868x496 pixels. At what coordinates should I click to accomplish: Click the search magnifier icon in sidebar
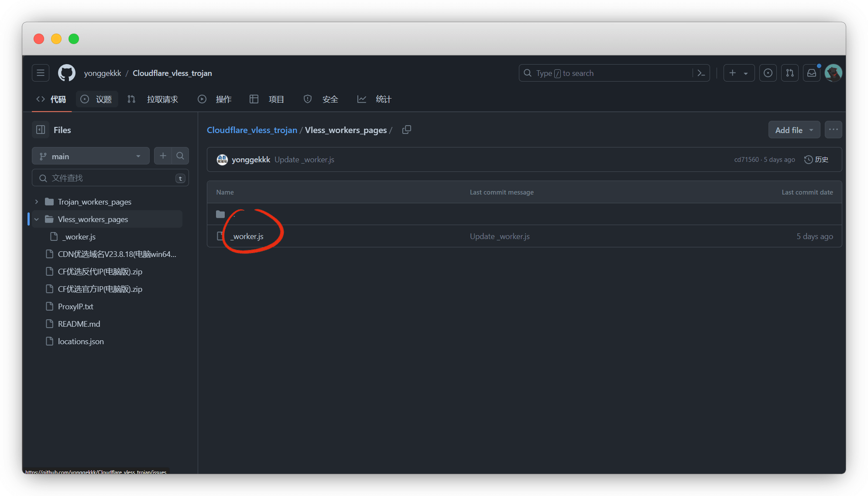[x=180, y=156]
